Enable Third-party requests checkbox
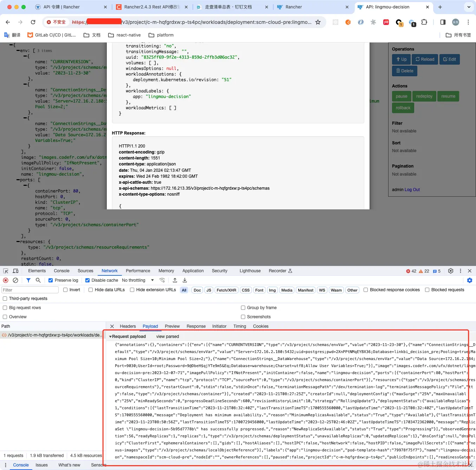476x470 pixels. 5,299
